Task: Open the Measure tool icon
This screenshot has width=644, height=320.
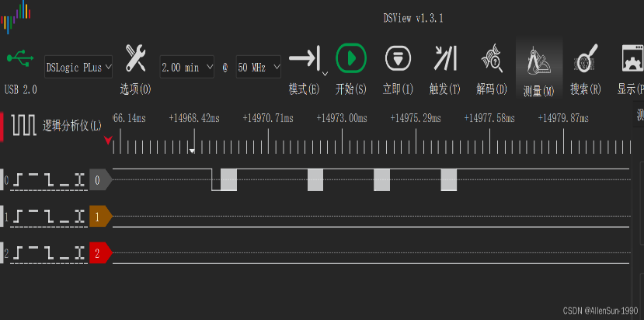Action: [x=538, y=60]
